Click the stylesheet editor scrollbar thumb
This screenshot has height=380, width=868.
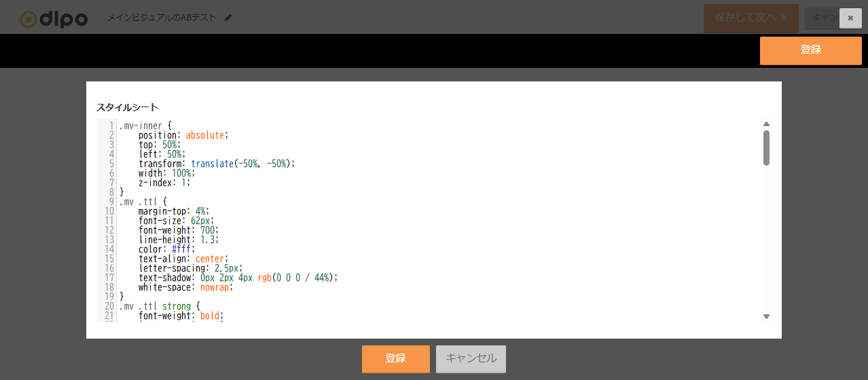pos(766,148)
